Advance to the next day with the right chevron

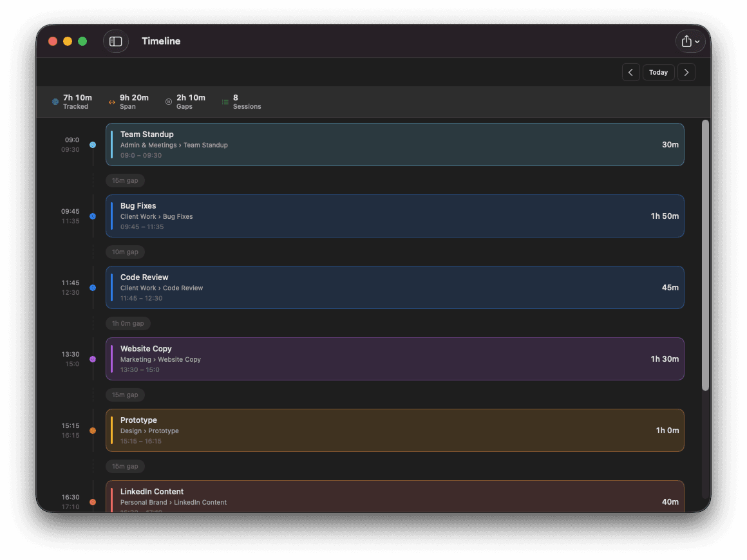coord(686,72)
